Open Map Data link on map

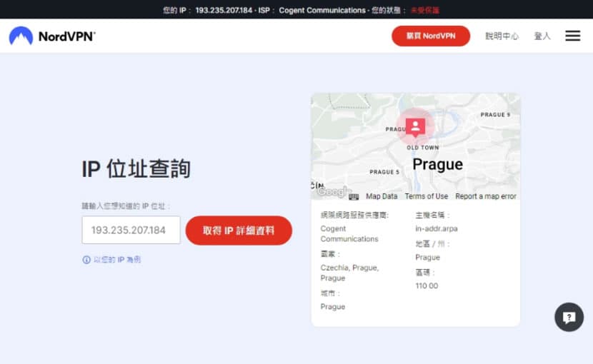tap(382, 196)
